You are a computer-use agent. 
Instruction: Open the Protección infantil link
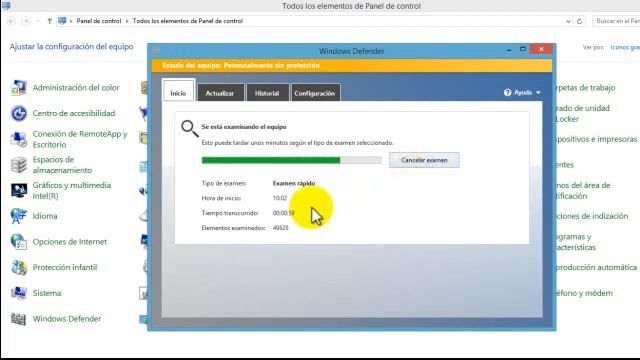65,267
